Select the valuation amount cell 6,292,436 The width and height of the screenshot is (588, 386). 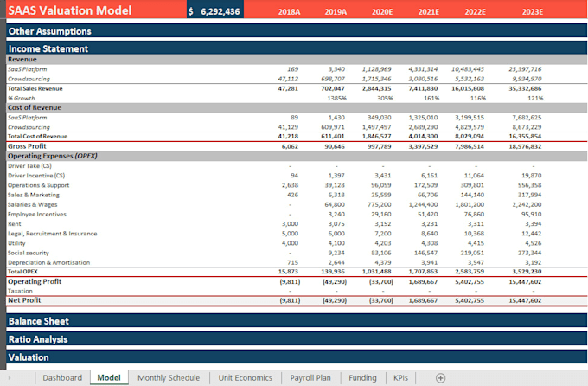tap(215, 10)
